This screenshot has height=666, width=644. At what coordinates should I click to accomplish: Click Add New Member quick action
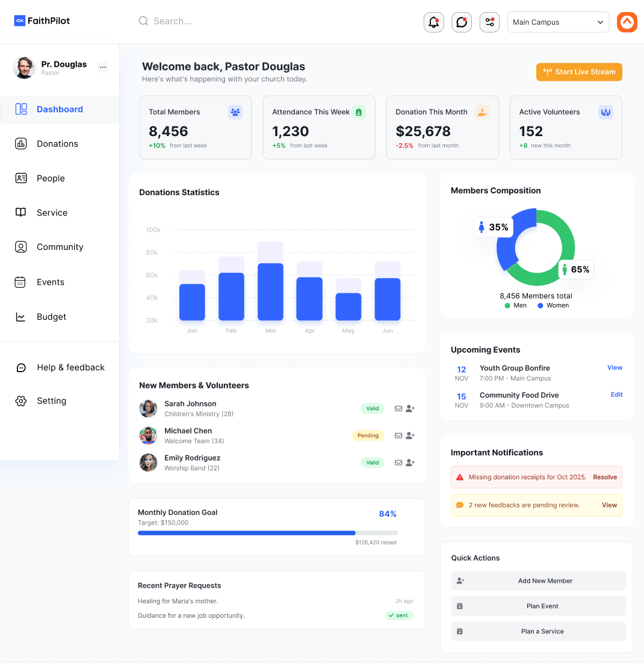pos(538,580)
